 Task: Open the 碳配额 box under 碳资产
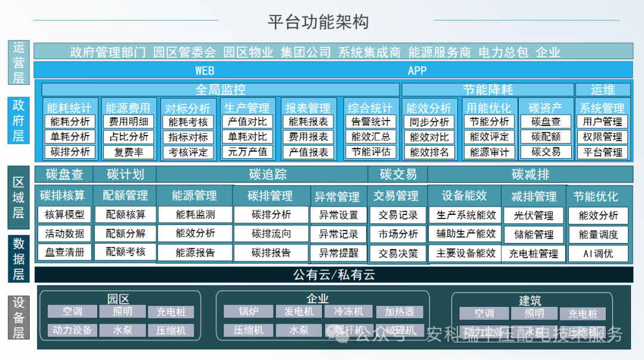[546, 137]
